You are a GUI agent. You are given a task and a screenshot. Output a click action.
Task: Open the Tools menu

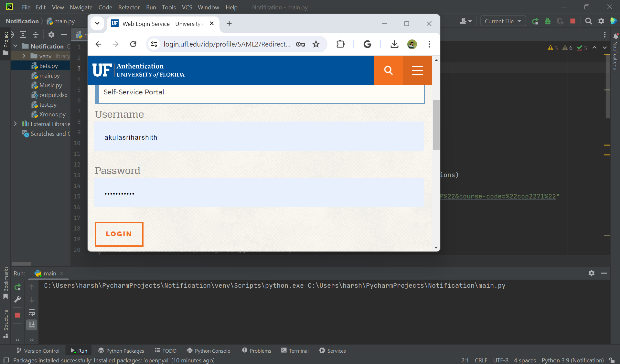click(169, 7)
